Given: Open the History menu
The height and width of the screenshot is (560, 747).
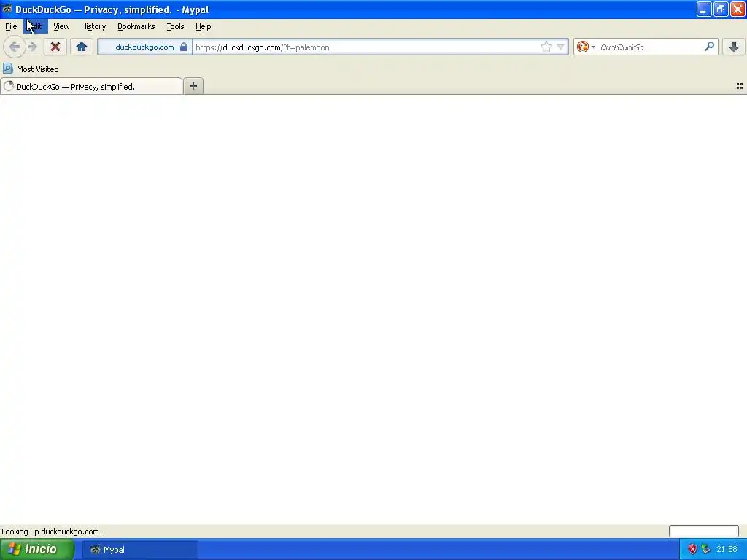Looking at the screenshot, I should coord(93,26).
